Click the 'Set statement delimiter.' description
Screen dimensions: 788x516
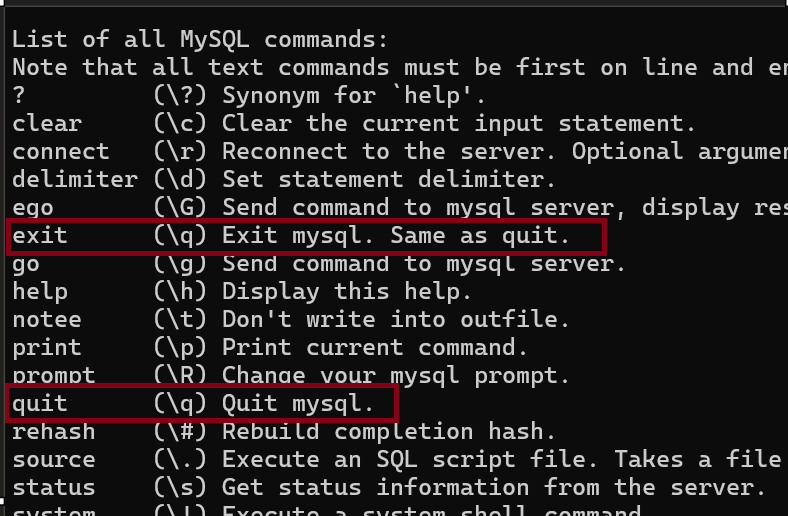[388, 180]
